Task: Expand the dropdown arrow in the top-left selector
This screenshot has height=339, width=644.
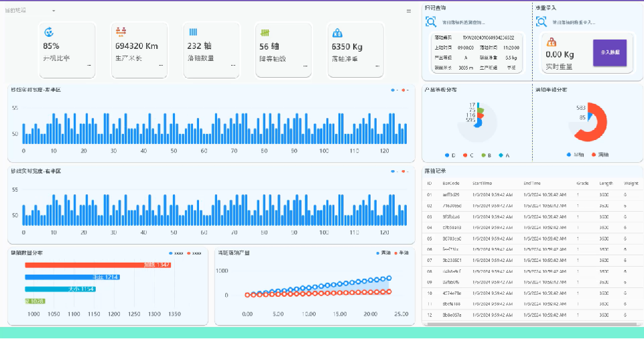Action: point(54,11)
